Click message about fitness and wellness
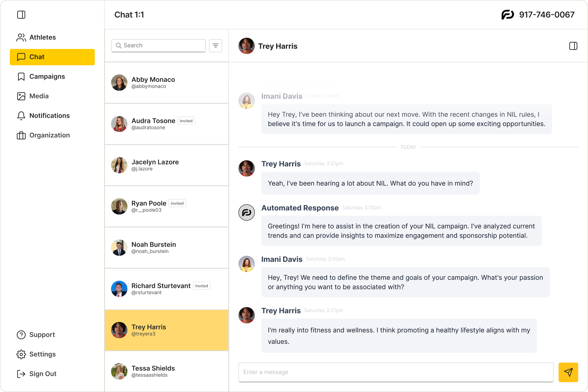 pyautogui.click(x=399, y=336)
